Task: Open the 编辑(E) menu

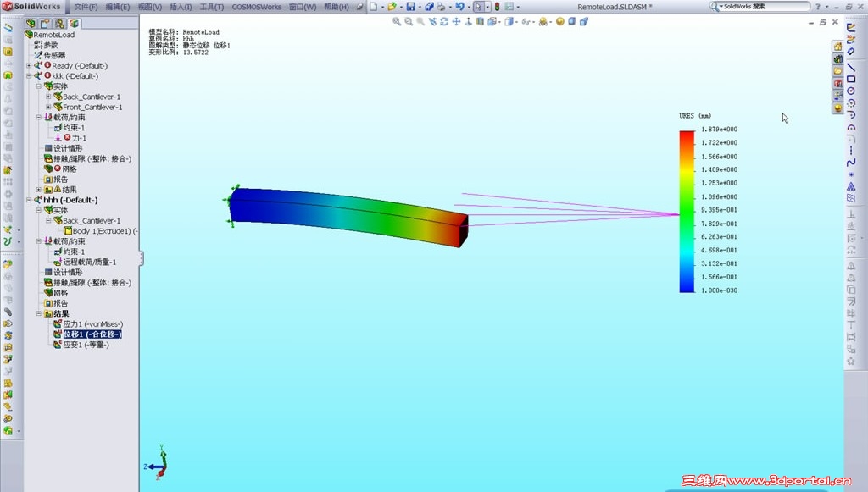Action: click(117, 7)
